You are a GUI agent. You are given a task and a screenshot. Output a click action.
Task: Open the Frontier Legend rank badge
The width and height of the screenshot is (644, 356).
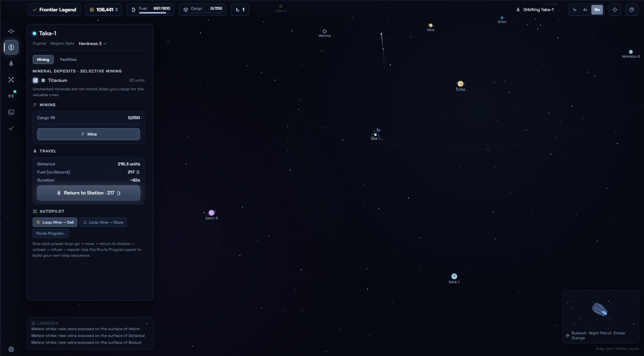[x=54, y=10]
